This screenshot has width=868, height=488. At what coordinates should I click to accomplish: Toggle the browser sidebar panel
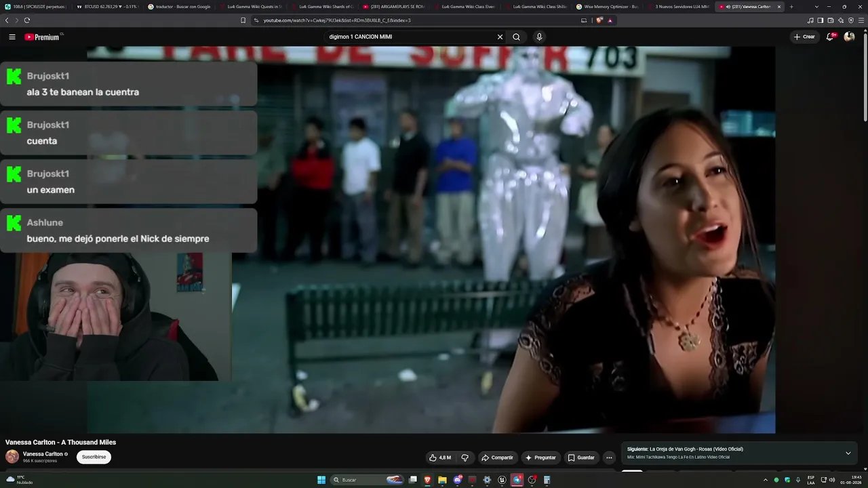821,20
